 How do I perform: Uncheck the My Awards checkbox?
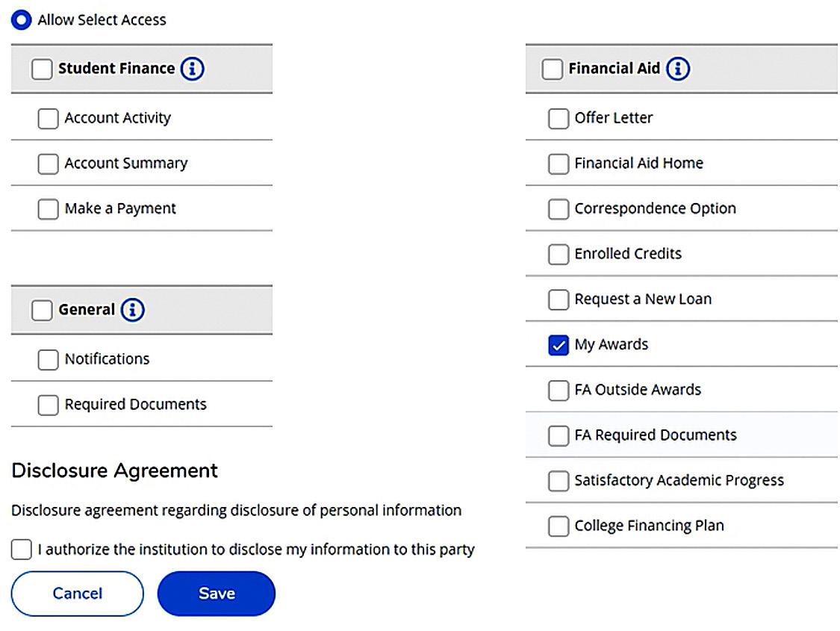point(558,345)
